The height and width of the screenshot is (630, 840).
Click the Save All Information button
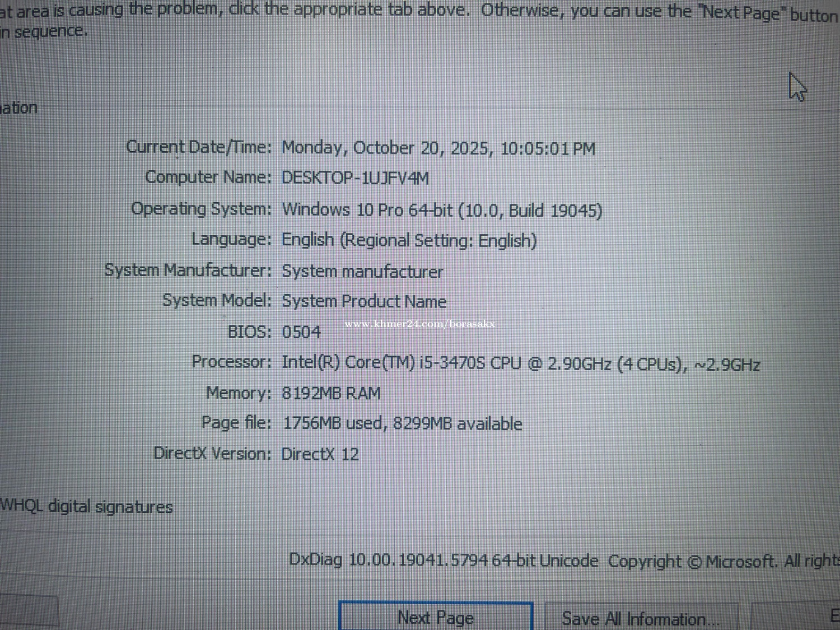pyautogui.click(x=641, y=618)
